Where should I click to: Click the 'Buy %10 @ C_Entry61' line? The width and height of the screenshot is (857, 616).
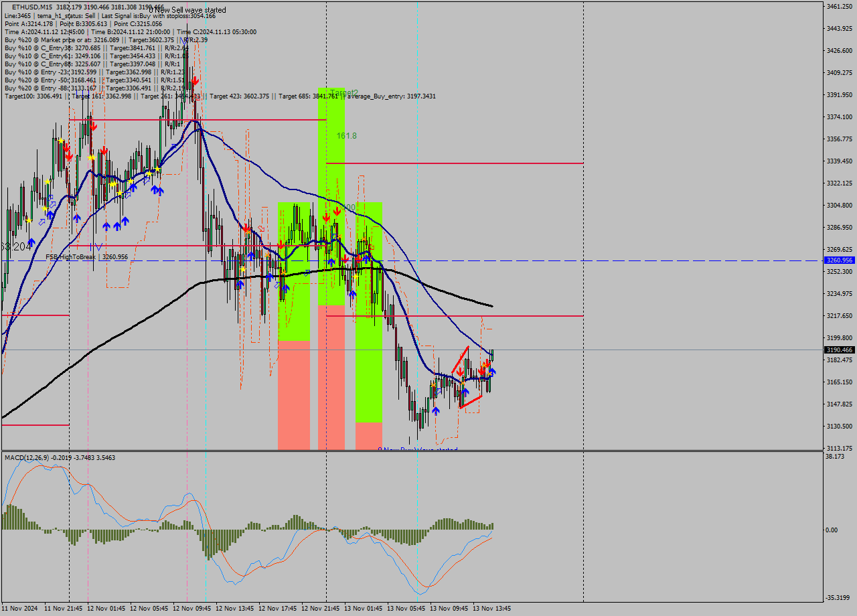(x=96, y=56)
